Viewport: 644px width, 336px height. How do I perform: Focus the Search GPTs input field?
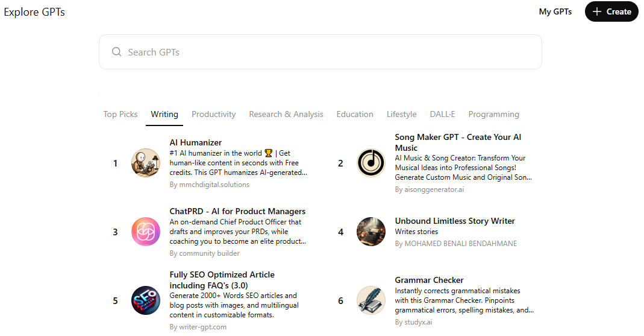point(325,52)
